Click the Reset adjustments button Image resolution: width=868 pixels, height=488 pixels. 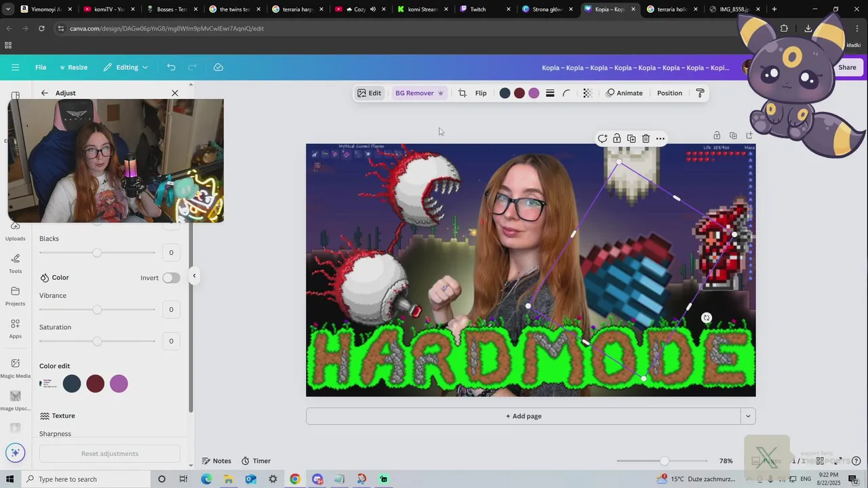[110, 453]
